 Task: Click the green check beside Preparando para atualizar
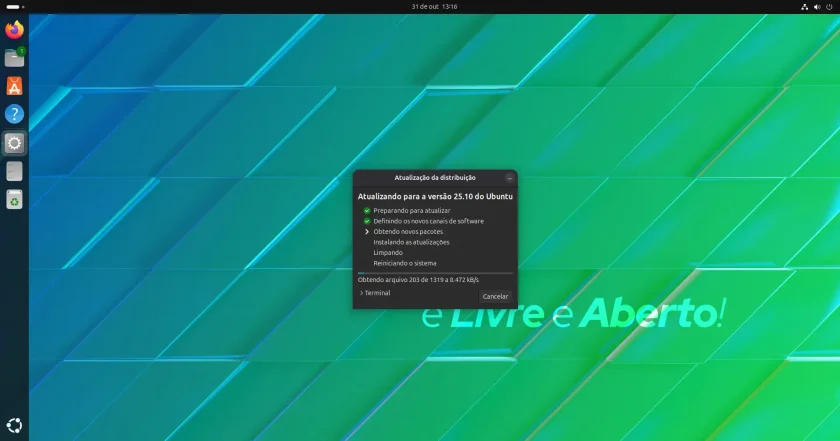pos(367,211)
